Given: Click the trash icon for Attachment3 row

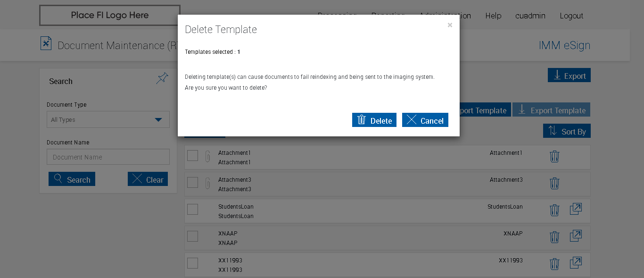Looking at the screenshot, I should pyautogui.click(x=554, y=183).
